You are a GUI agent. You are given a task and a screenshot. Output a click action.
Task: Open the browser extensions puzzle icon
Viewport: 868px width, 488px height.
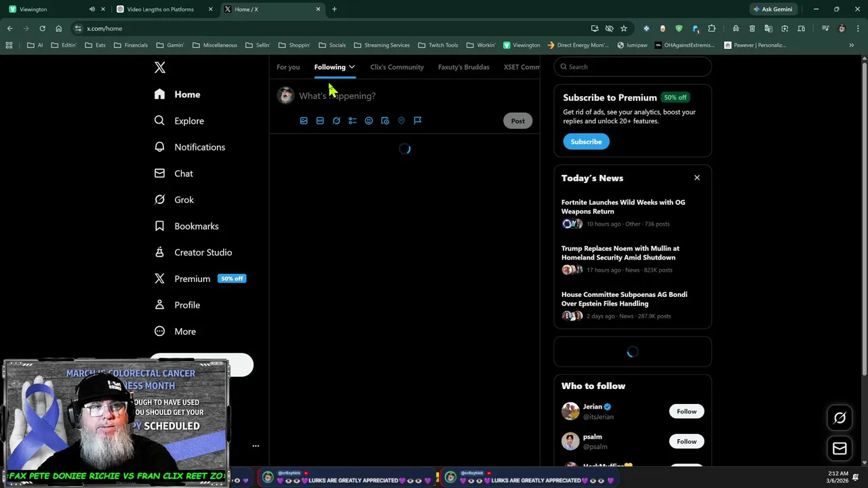point(711,28)
